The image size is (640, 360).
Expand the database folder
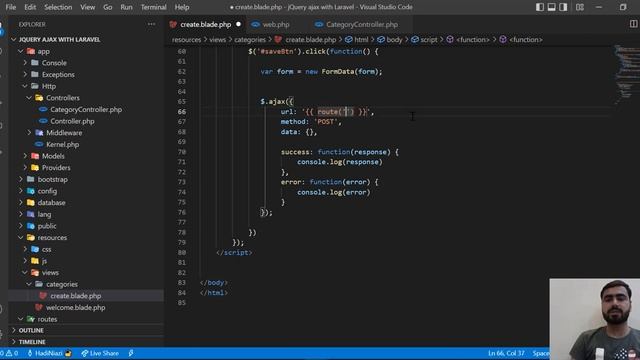51,202
